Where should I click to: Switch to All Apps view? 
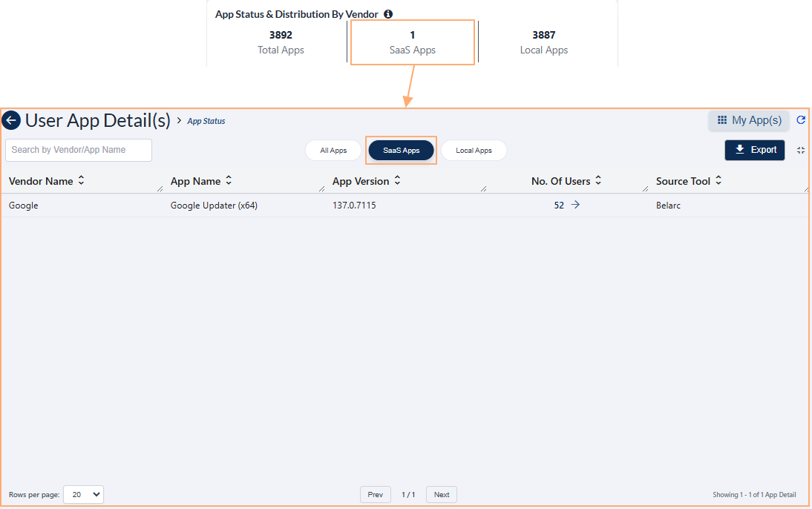coord(333,150)
